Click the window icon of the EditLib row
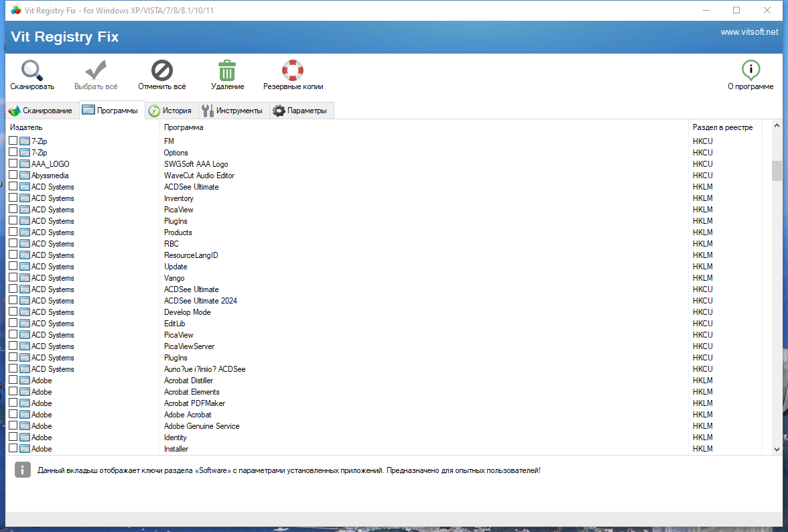Screen dimensions: 788x532 click(25, 324)
